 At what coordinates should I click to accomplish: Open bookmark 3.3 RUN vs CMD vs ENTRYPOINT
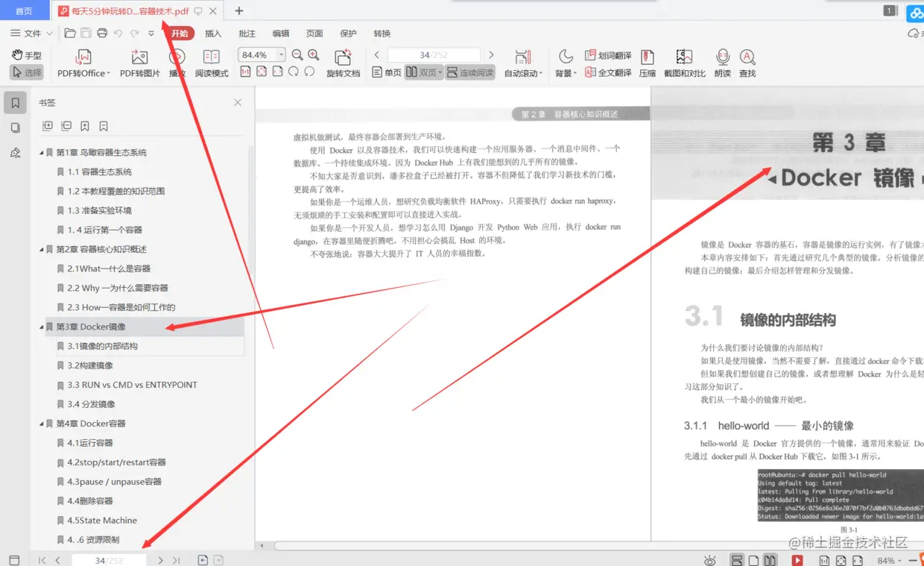(x=132, y=385)
